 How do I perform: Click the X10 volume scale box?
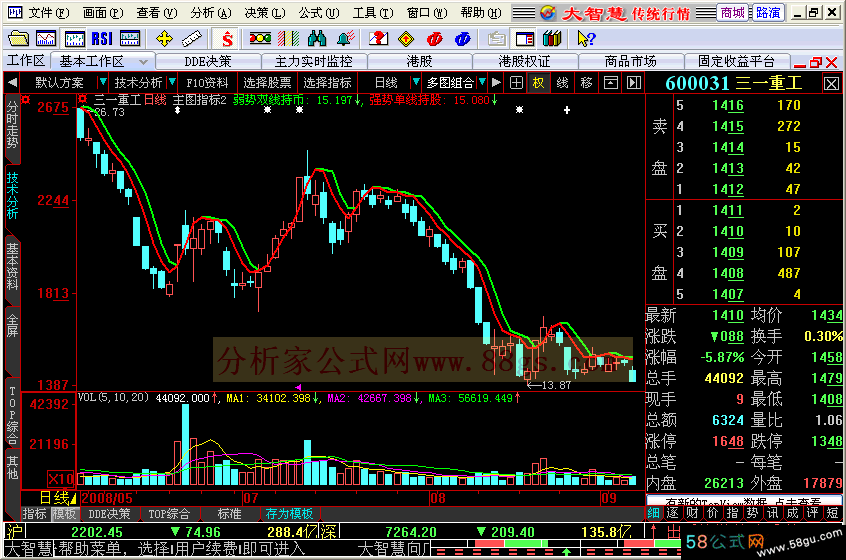(x=60, y=479)
